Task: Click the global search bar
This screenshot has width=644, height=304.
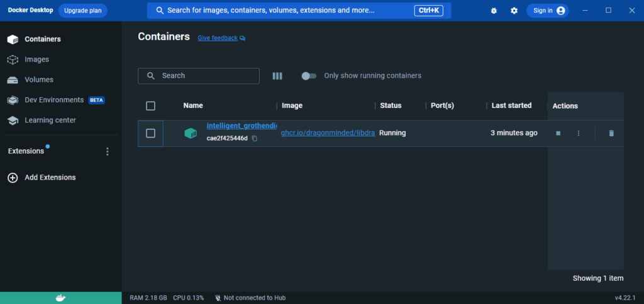Action: [x=299, y=11]
